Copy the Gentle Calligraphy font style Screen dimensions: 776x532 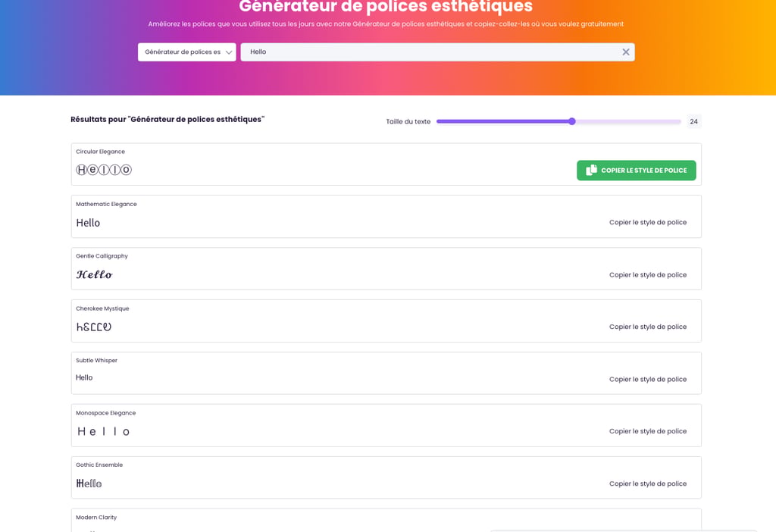click(x=647, y=275)
